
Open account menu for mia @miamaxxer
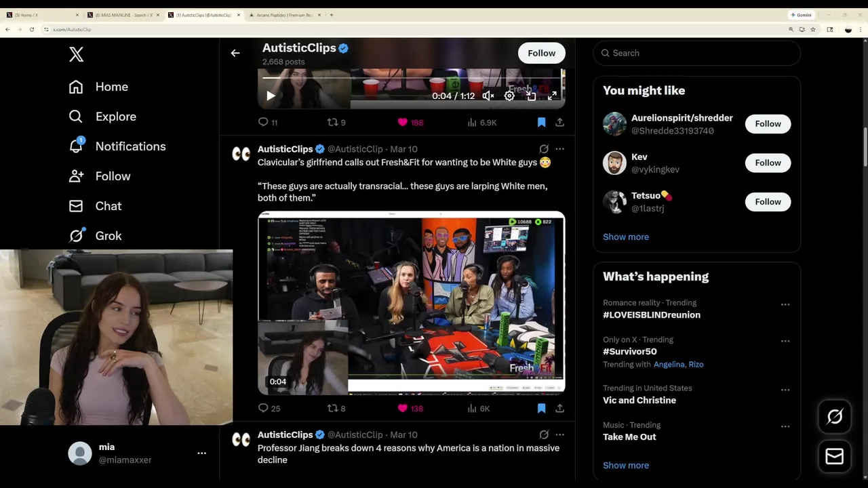click(138, 453)
